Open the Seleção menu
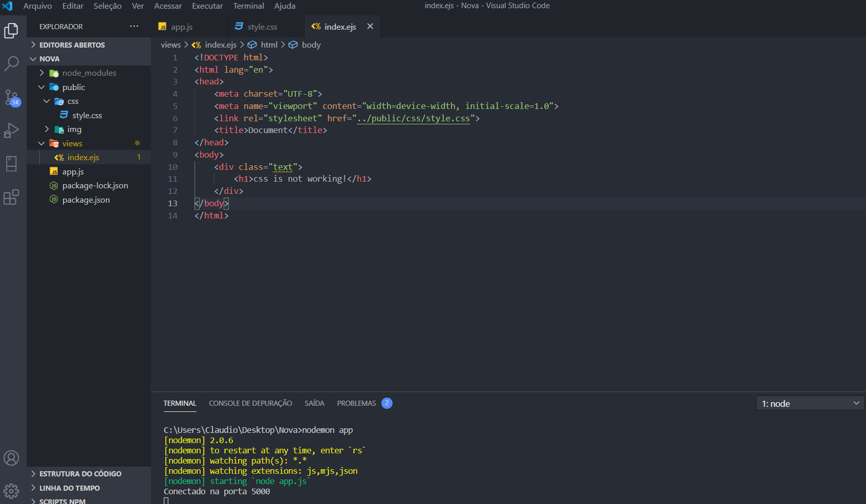This screenshot has height=504, width=866. pyautogui.click(x=107, y=6)
